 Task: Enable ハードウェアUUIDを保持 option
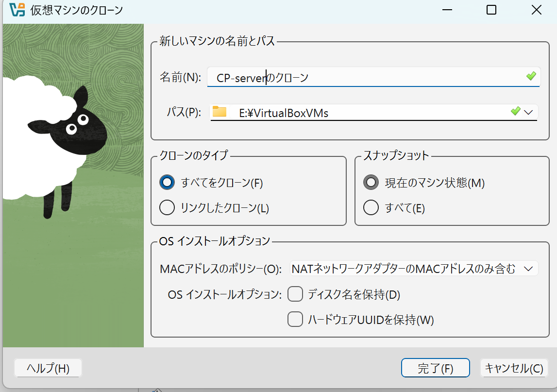tap(295, 319)
